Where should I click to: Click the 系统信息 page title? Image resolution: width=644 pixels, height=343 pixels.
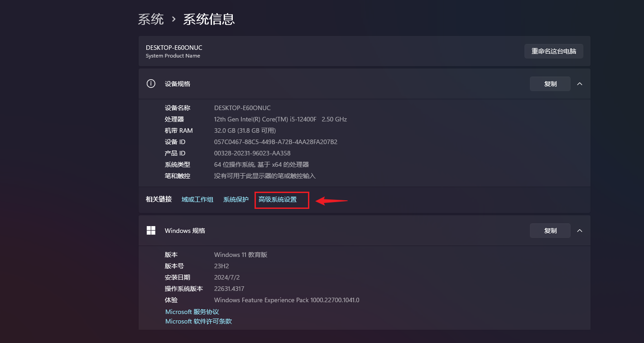tap(209, 19)
